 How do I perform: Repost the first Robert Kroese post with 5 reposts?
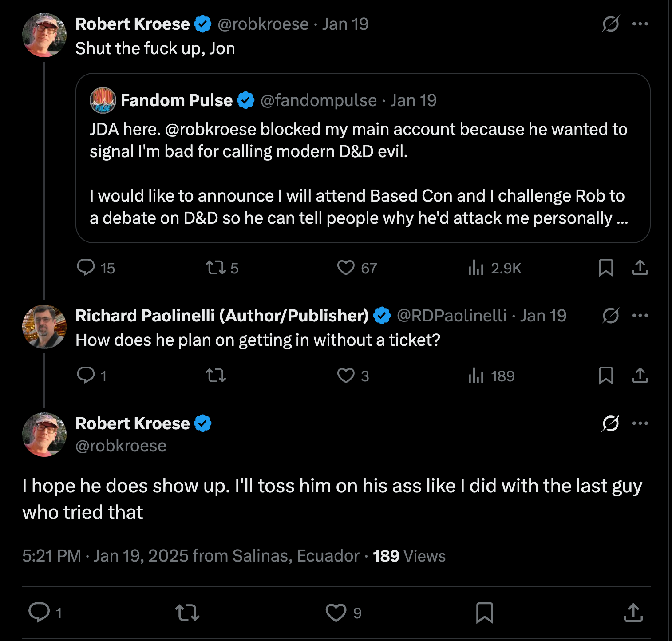tap(216, 268)
